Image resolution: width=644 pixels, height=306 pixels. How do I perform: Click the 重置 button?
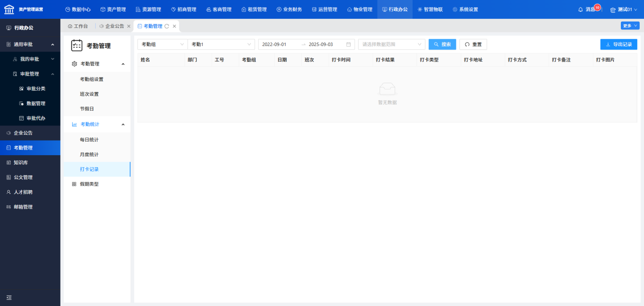[473, 44]
